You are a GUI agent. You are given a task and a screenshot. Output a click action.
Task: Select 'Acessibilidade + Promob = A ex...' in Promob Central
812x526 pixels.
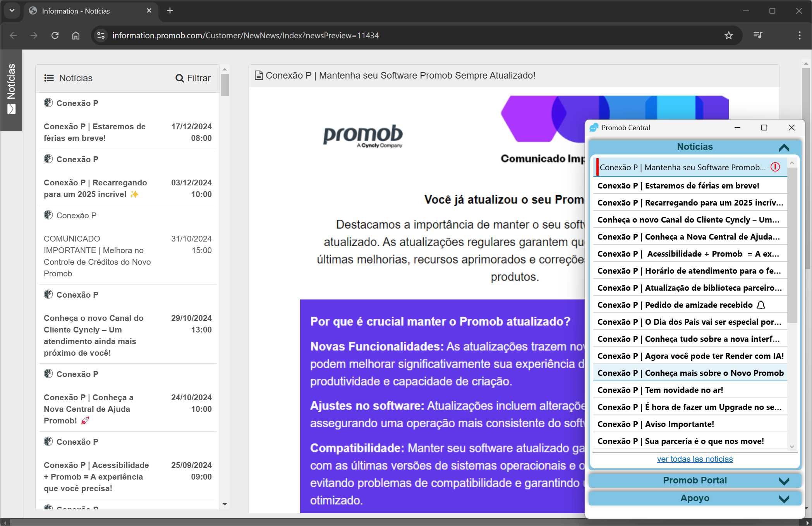(x=690, y=254)
